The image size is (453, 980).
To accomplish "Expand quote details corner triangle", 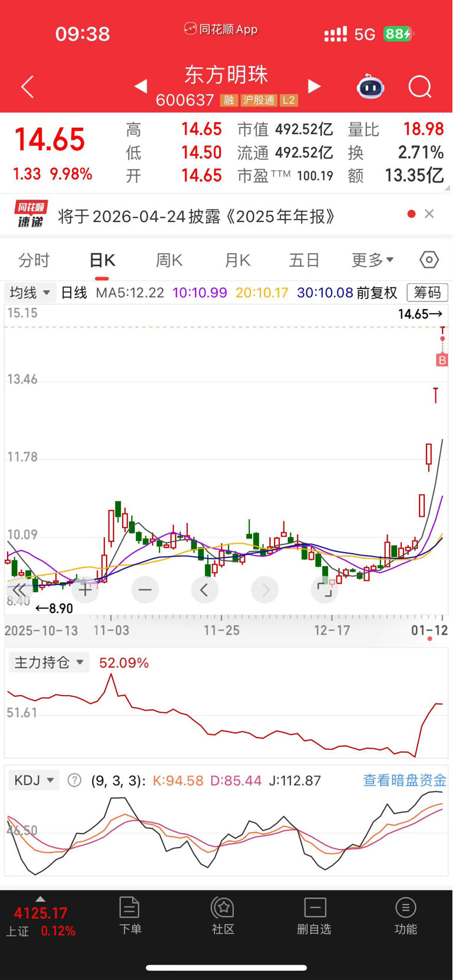I will [x=447, y=188].
